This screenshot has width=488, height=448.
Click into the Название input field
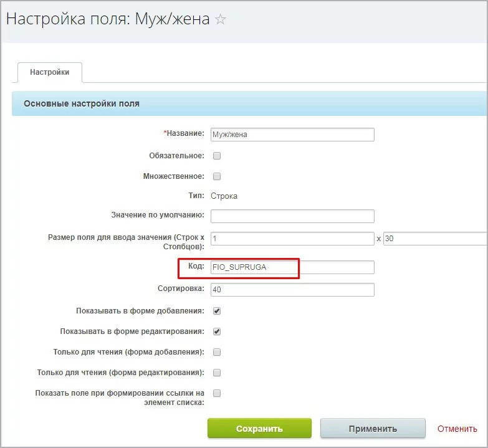(x=292, y=135)
